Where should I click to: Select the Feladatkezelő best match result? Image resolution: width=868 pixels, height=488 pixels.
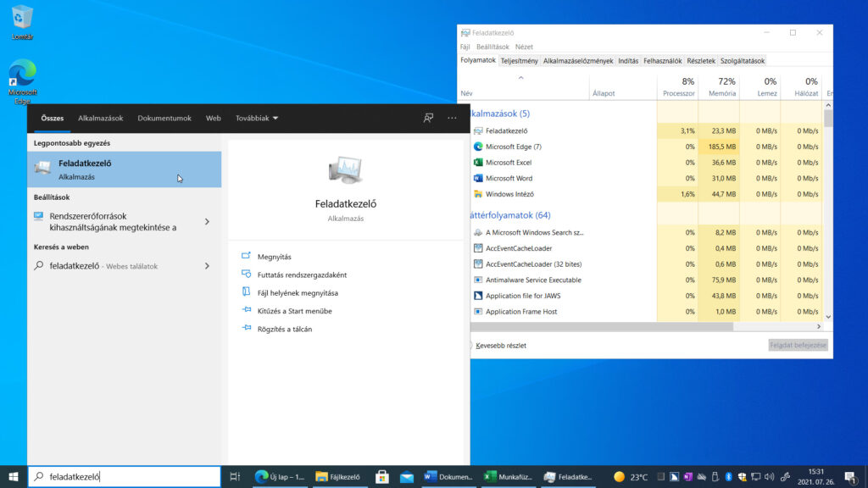tap(124, 169)
